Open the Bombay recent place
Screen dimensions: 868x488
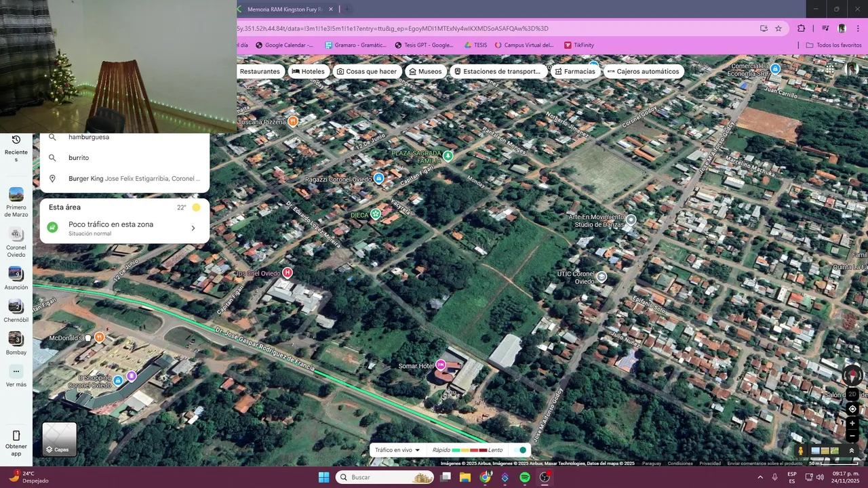click(x=16, y=344)
